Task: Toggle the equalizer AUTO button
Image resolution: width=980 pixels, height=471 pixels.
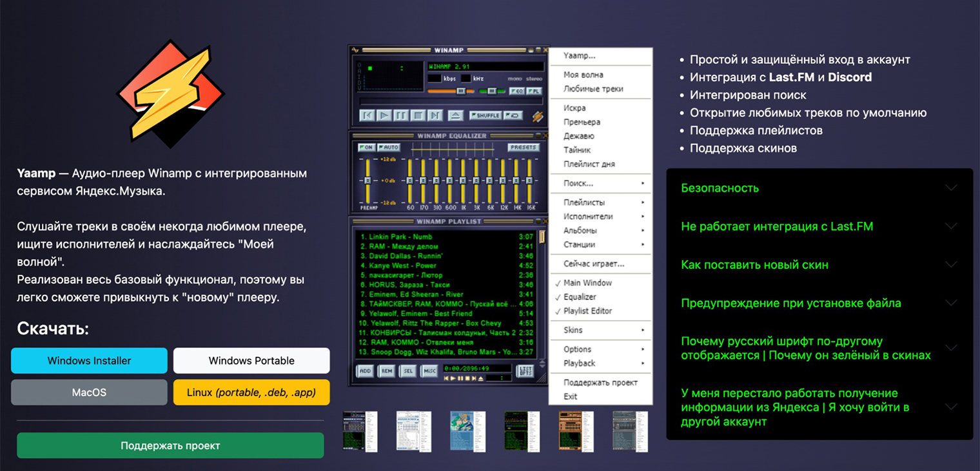Action: point(389,148)
